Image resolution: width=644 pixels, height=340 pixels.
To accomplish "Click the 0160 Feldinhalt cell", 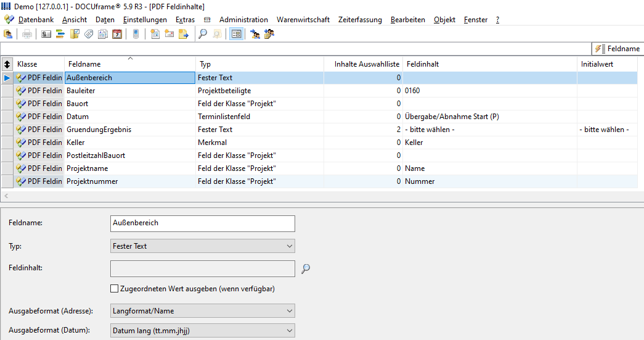I will pyautogui.click(x=490, y=91).
